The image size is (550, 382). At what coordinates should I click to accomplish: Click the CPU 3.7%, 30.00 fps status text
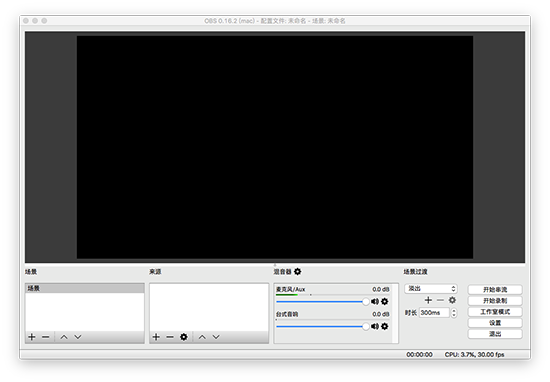pos(474,355)
